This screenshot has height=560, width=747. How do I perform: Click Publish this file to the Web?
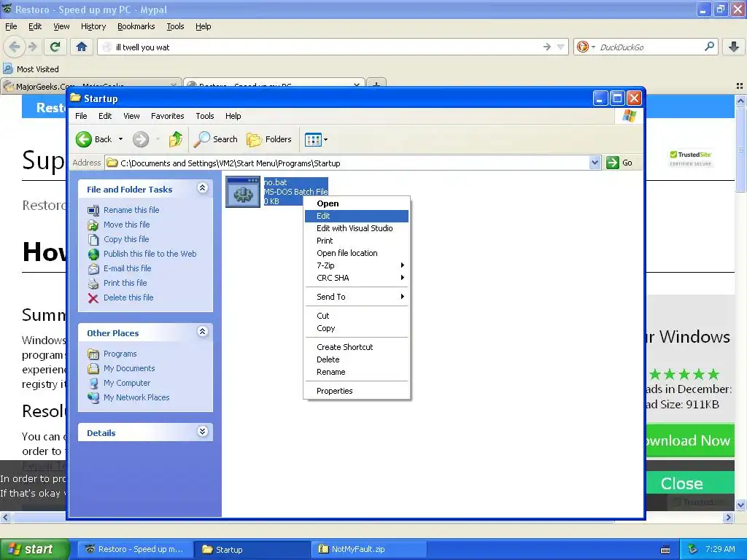(x=150, y=254)
